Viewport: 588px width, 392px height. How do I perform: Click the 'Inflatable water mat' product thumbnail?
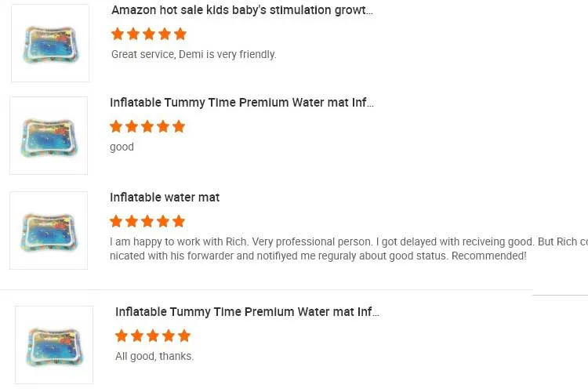pyautogui.click(x=49, y=230)
